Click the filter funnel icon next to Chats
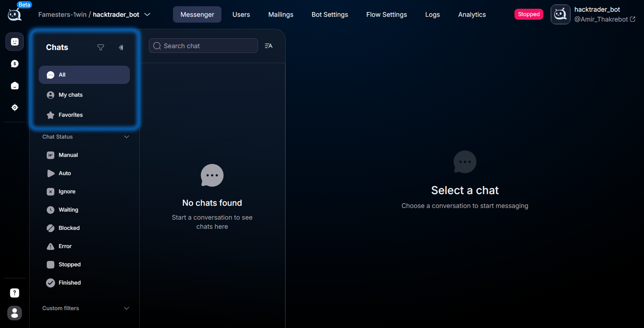 (x=101, y=47)
